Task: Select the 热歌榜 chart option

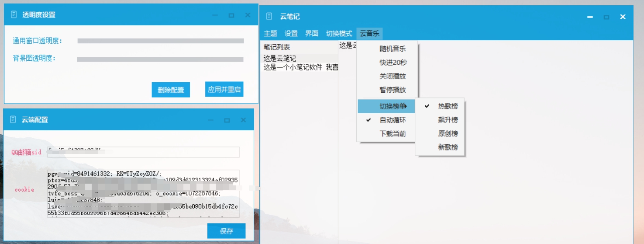Action: (440, 106)
